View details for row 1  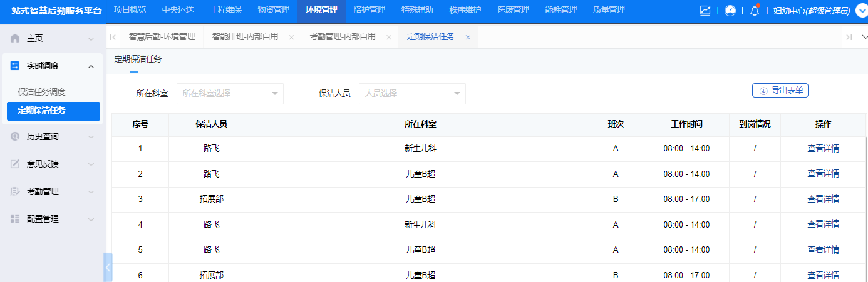coord(823,149)
